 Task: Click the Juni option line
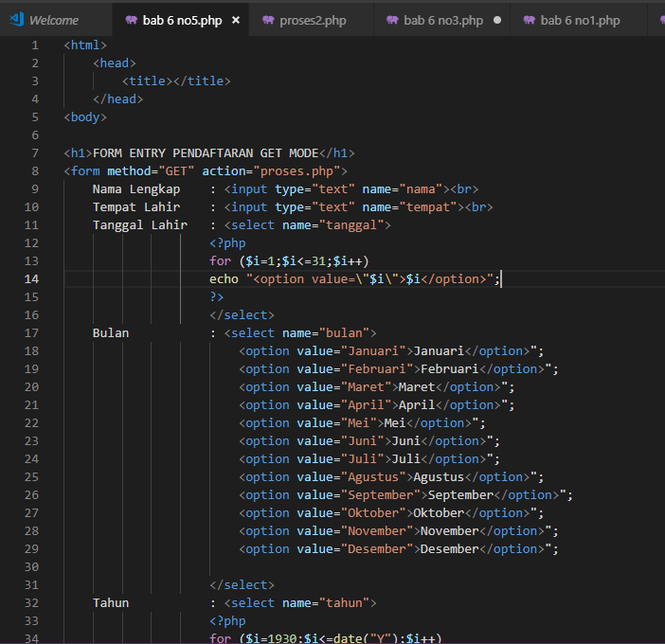pyautogui.click(x=369, y=441)
